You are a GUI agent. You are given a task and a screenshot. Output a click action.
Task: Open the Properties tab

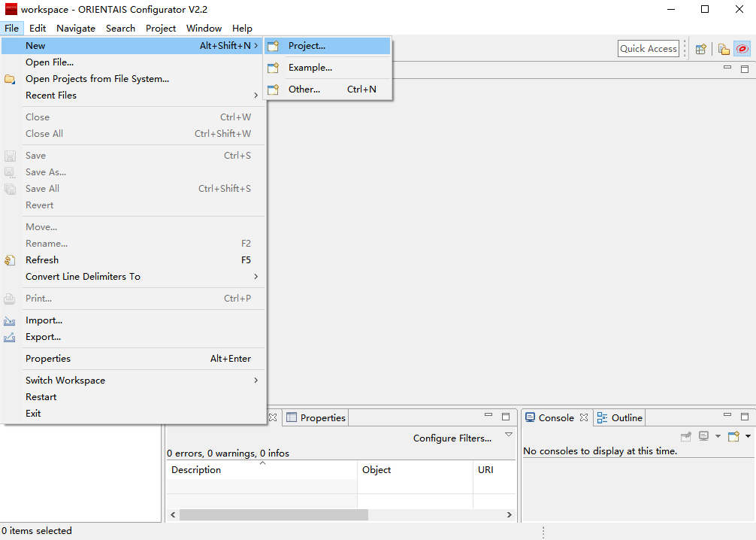pyautogui.click(x=322, y=418)
